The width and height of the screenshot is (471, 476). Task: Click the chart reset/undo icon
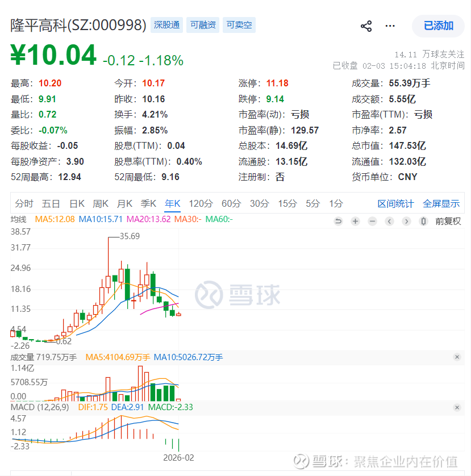(x=338, y=222)
